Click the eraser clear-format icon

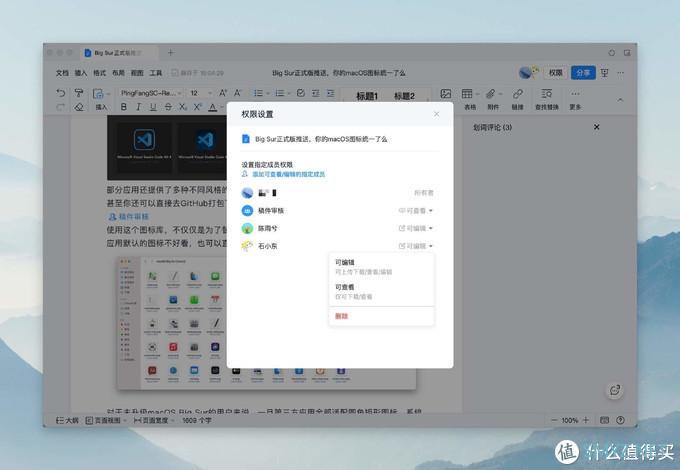click(x=78, y=107)
